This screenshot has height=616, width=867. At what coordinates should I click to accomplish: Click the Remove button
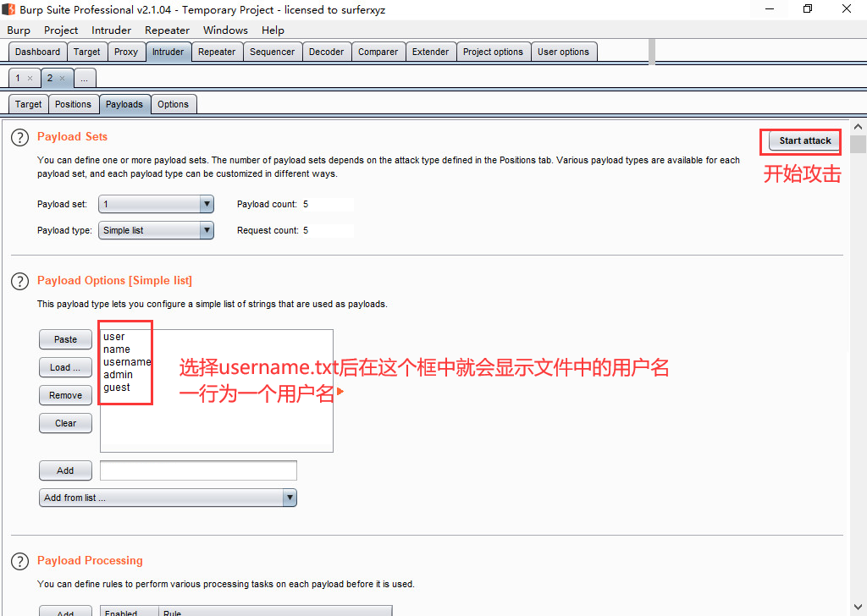click(x=66, y=395)
